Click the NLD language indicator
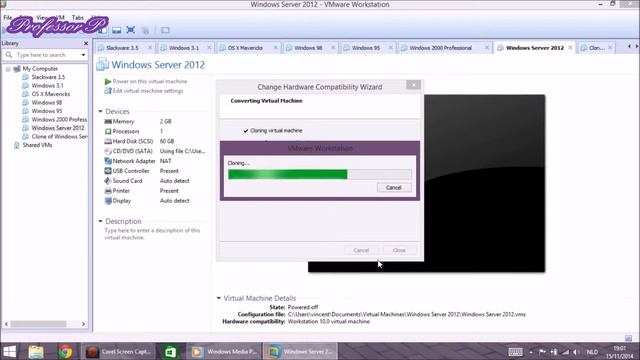The height and width of the screenshot is (360, 640). click(592, 352)
